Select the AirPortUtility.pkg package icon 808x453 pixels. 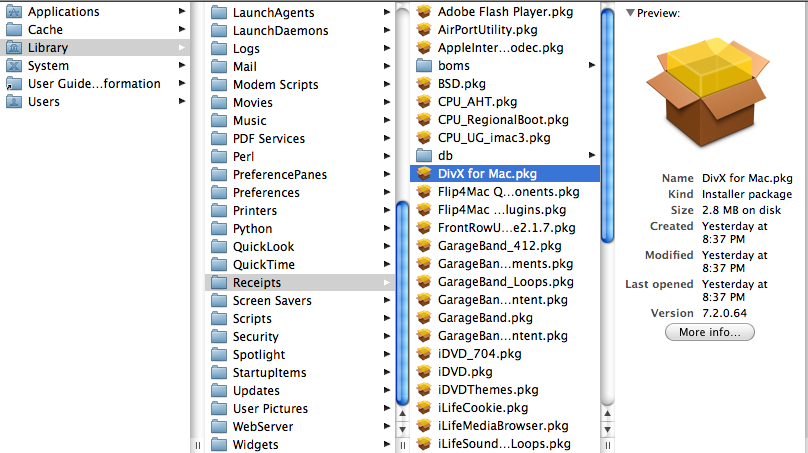pos(424,29)
